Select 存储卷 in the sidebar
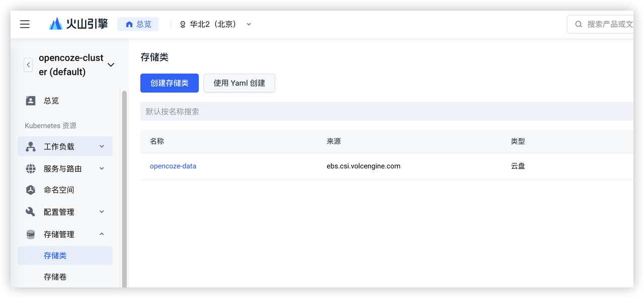The image size is (644, 298). click(x=55, y=277)
